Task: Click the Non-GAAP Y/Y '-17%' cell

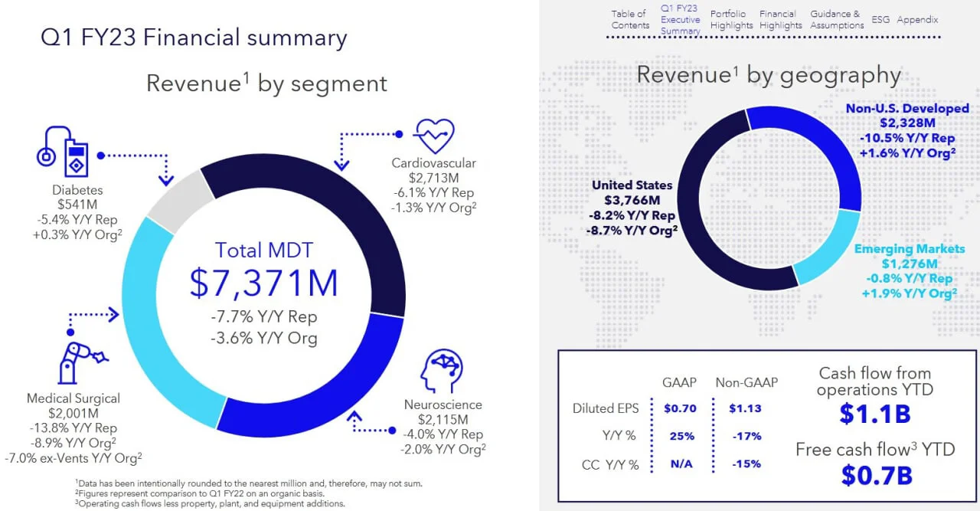Action: tap(746, 436)
